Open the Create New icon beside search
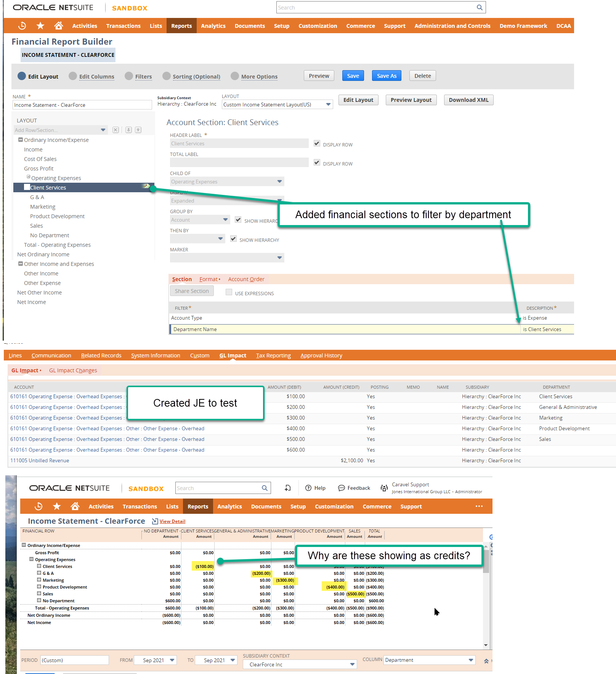Screen dimensions: 616x674 [288, 488]
